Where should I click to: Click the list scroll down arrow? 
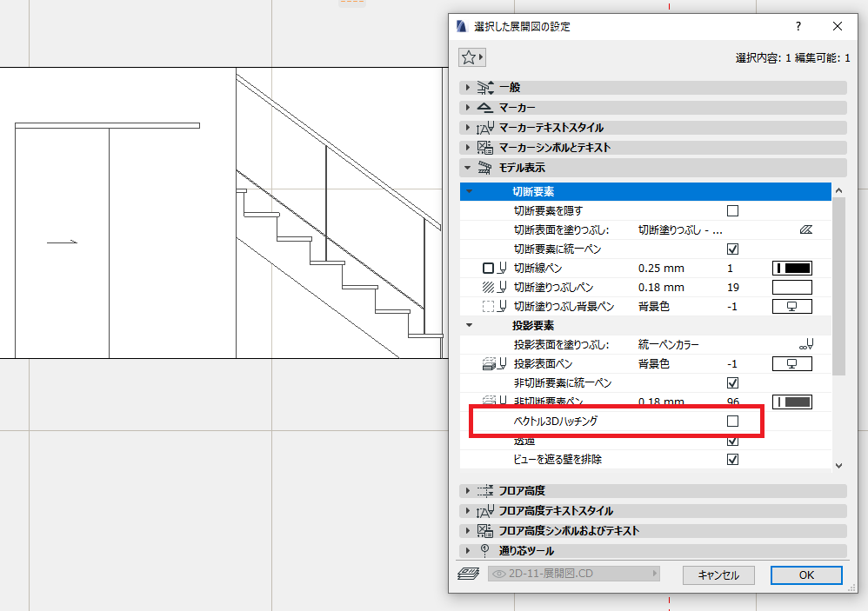click(838, 466)
